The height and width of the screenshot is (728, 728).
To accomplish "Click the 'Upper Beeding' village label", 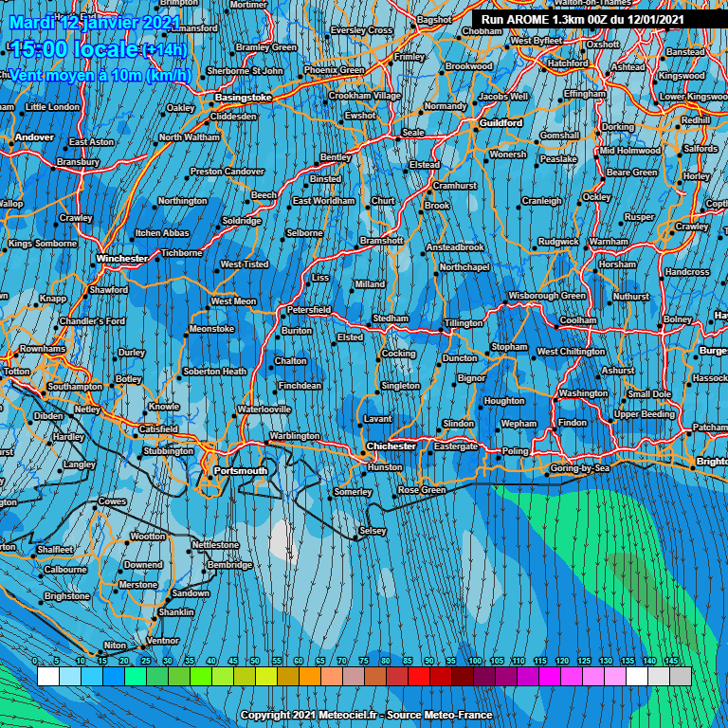I will click(x=644, y=414).
